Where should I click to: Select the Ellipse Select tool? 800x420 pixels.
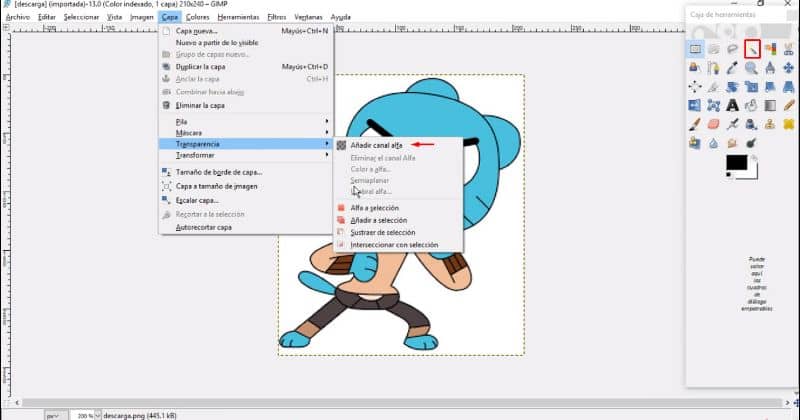click(714, 49)
